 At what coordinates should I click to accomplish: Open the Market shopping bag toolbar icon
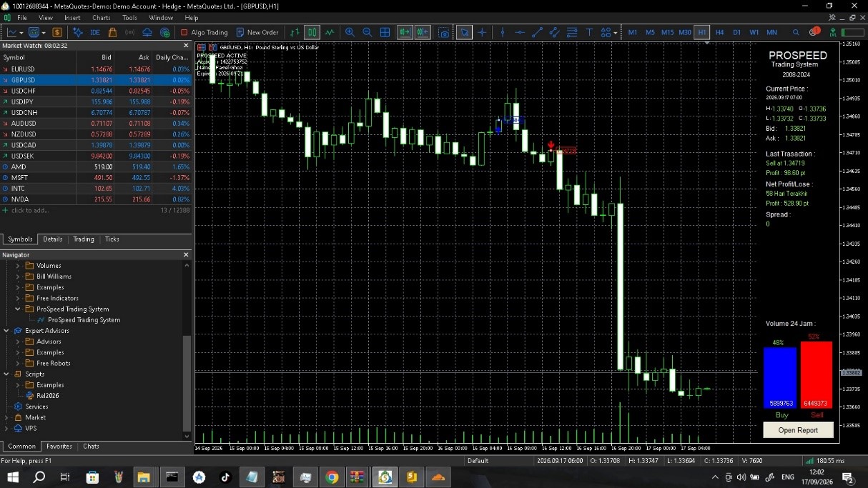coord(112,32)
